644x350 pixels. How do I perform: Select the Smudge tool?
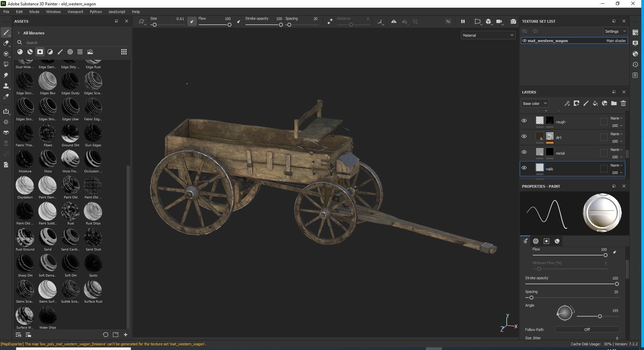click(6, 75)
